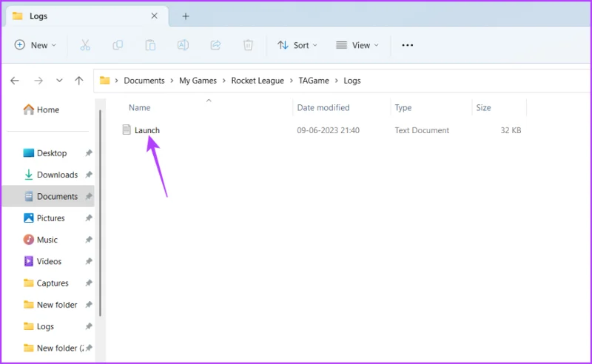This screenshot has height=364, width=592.
Task: Click the Cut scissors icon
Action: (x=85, y=45)
